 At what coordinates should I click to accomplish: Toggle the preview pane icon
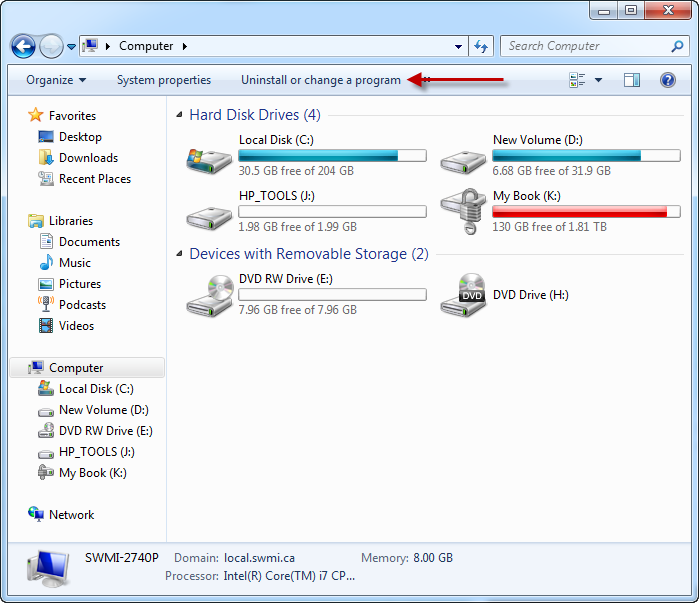pyautogui.click(x=631, y=80)
